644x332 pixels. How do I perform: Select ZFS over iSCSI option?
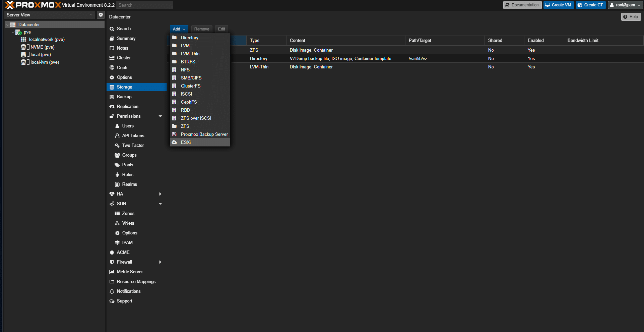(x=200, y=118)
